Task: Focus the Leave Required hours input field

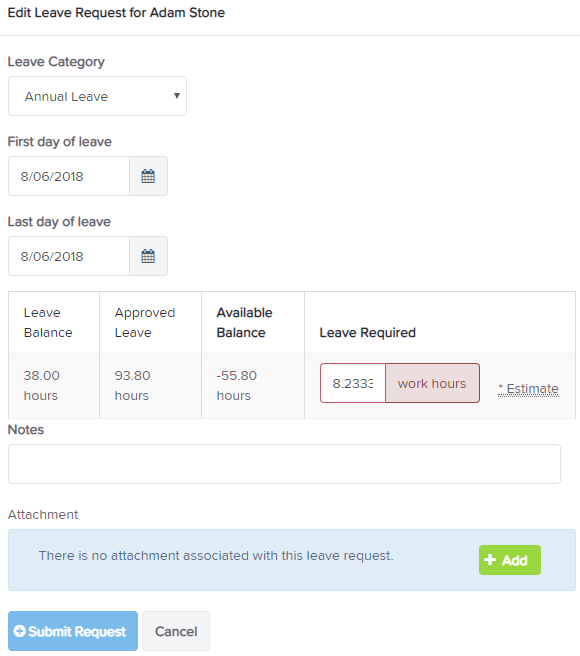Action: coord(353,383)
